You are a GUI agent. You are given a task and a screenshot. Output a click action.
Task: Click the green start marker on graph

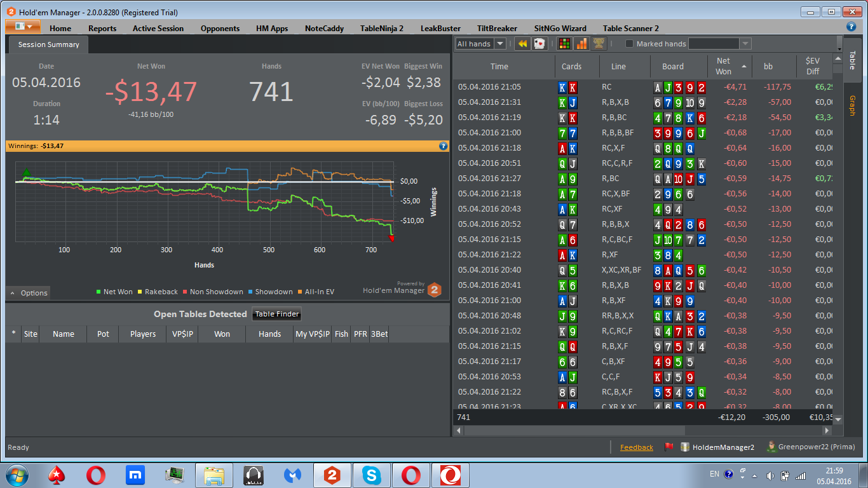click(x=26, y=173)
